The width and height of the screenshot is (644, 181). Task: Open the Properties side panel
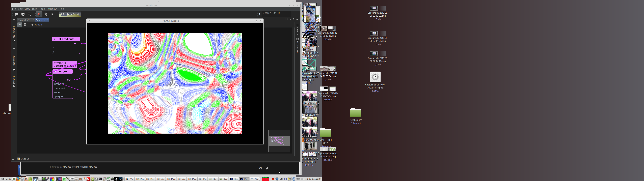click(x=297, y=46)
